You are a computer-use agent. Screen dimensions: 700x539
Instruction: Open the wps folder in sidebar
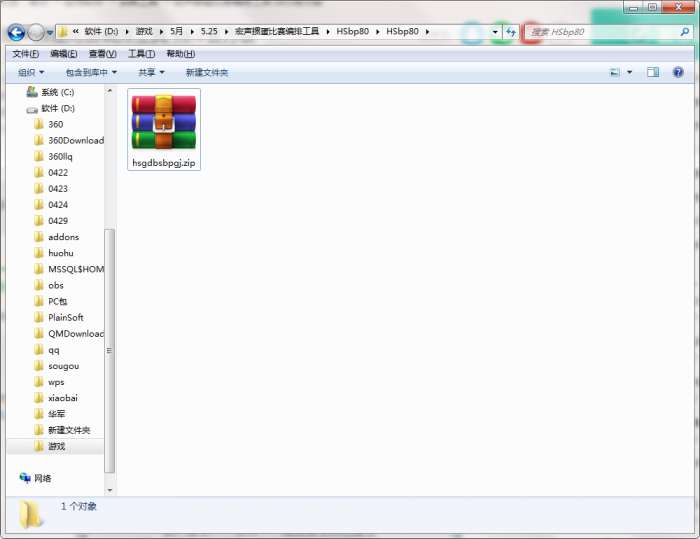tap(56, 382)
